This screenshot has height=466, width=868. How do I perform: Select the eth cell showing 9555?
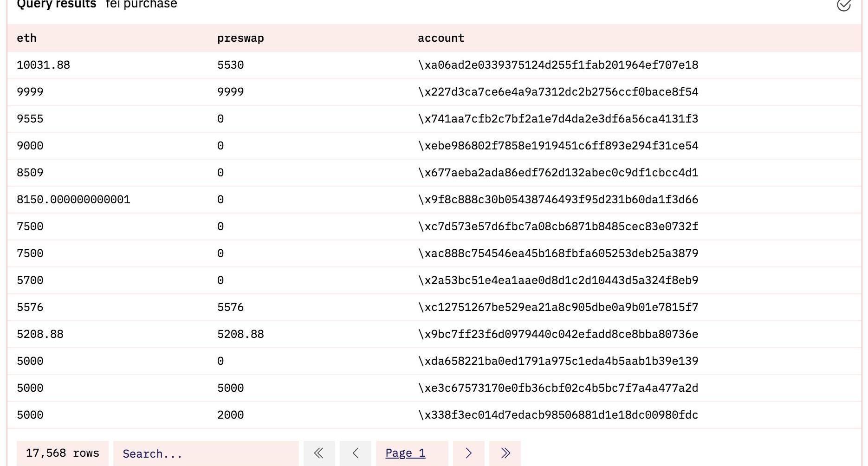30,119
